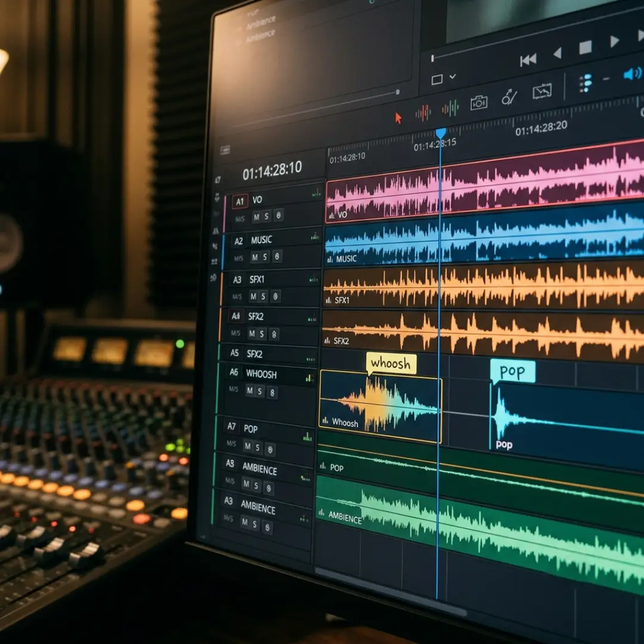The width and height of the screenshot is (644, 644).
Task: Click the top panel slider knob
Action: (x=398, y=92)
